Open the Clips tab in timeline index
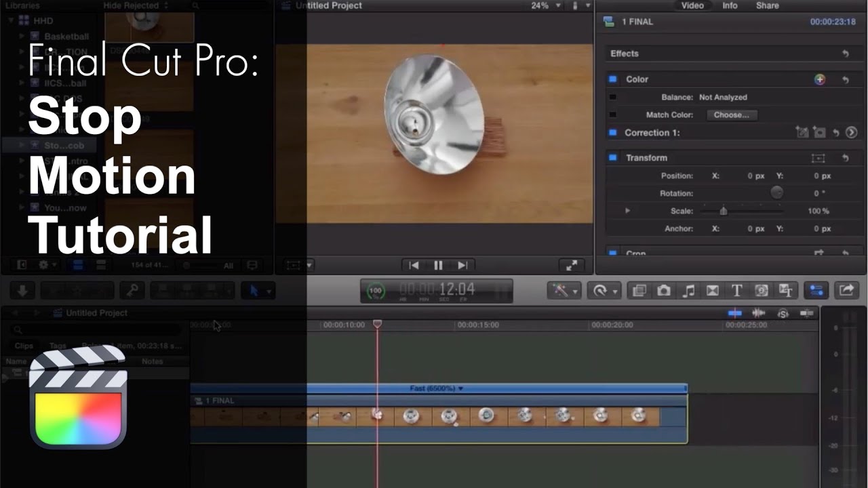868x488 pixels. (x=24, y=346)
